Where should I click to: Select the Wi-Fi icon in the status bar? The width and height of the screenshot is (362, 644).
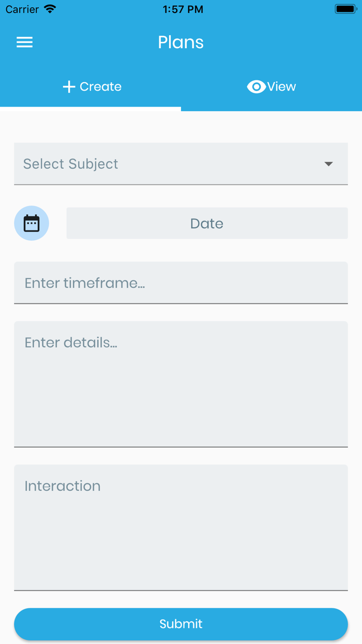(x=50, y=8)
